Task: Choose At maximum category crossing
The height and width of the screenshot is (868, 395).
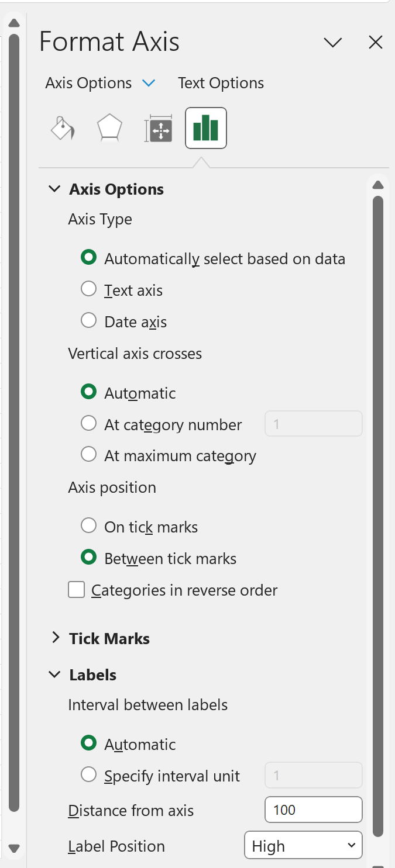Action: tap(88, 454)
